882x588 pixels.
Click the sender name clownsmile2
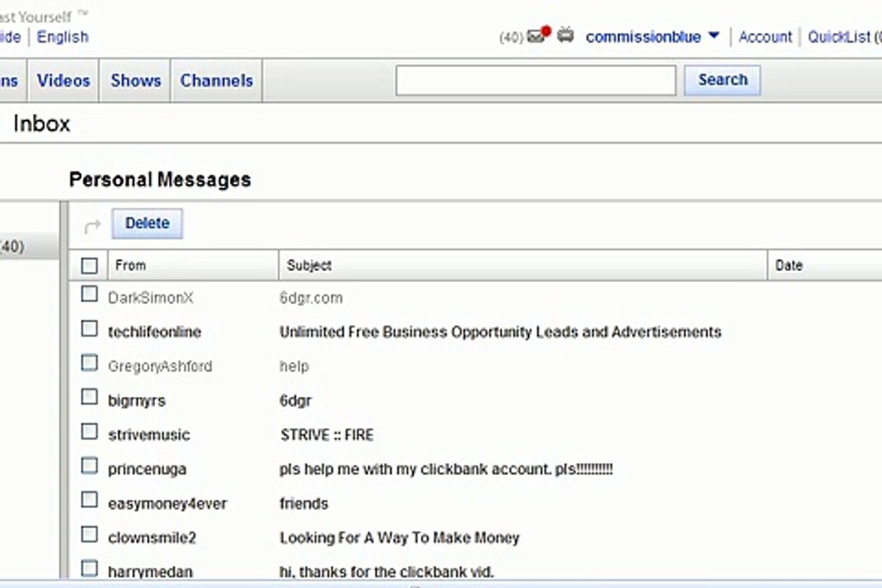pos(152,538)
